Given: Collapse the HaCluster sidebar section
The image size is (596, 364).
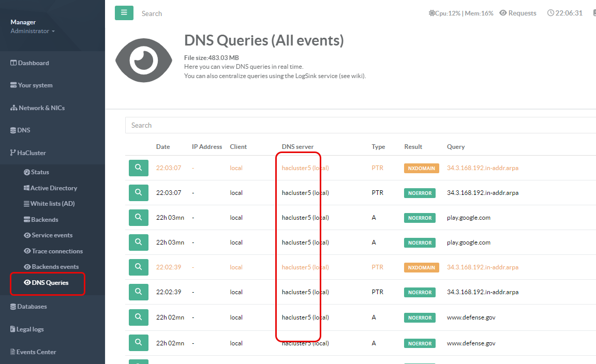Looking at the screenshot, I should pyautogui.click(x=32, y=153).
